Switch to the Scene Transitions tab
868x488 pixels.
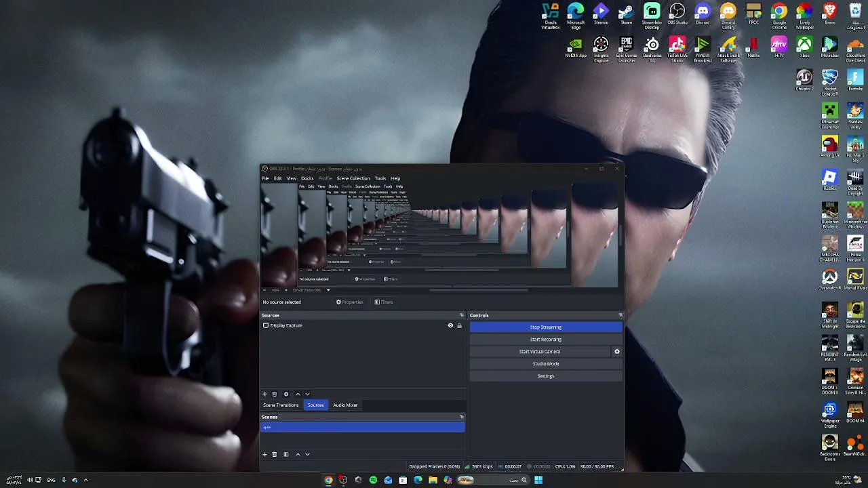(281, 405)
